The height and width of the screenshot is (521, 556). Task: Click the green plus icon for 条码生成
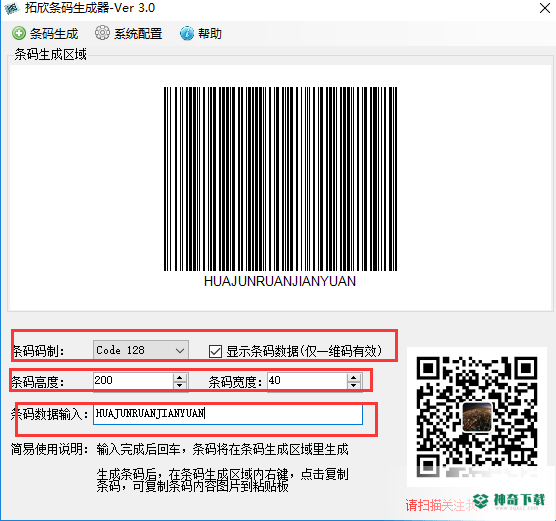(18, 33)
